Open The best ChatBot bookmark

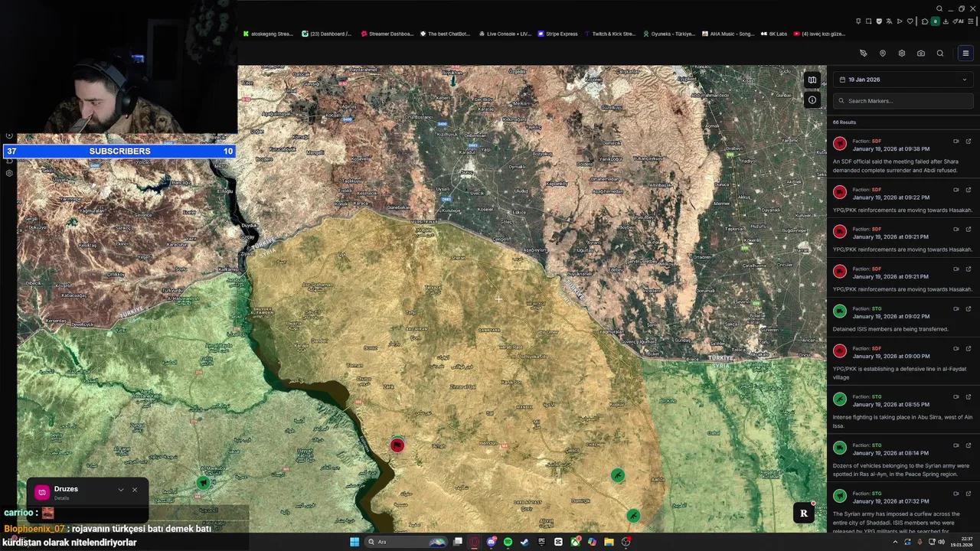[x=445, y=34]
